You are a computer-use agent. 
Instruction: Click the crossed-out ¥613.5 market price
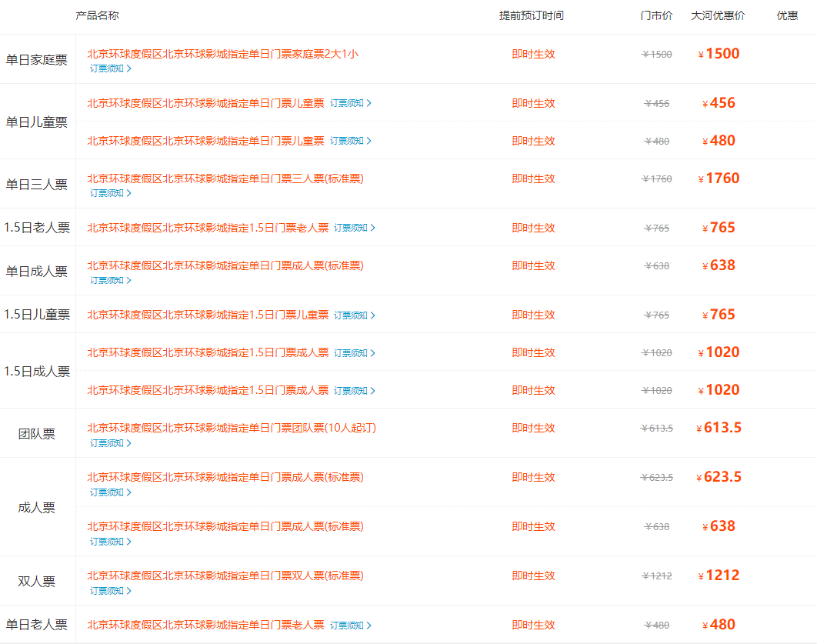click(x=656, y=429)
